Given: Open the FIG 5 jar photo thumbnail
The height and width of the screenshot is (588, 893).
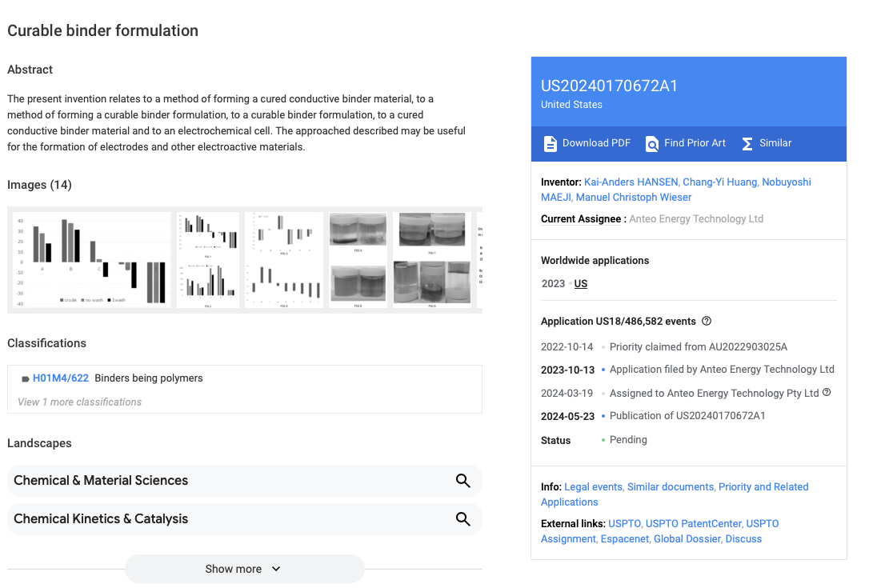Looking at the screenshot, I should 358,232.
